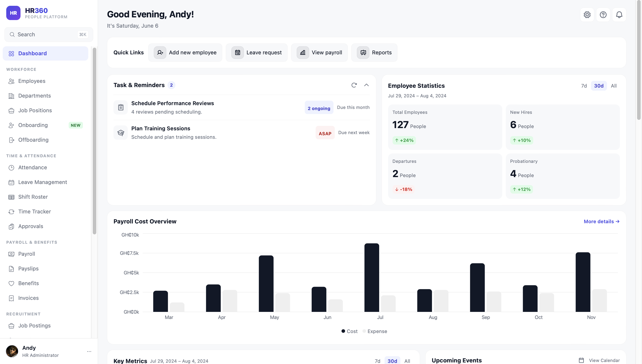642x364 pixels.
Task: Click Add new employee quick link
Action: click(185, 53)
